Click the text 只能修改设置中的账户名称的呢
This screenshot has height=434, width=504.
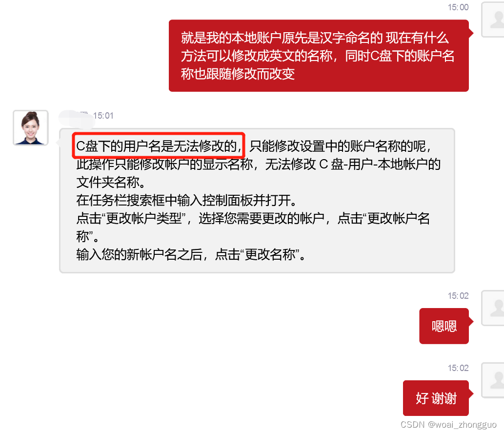pos(338,146)
